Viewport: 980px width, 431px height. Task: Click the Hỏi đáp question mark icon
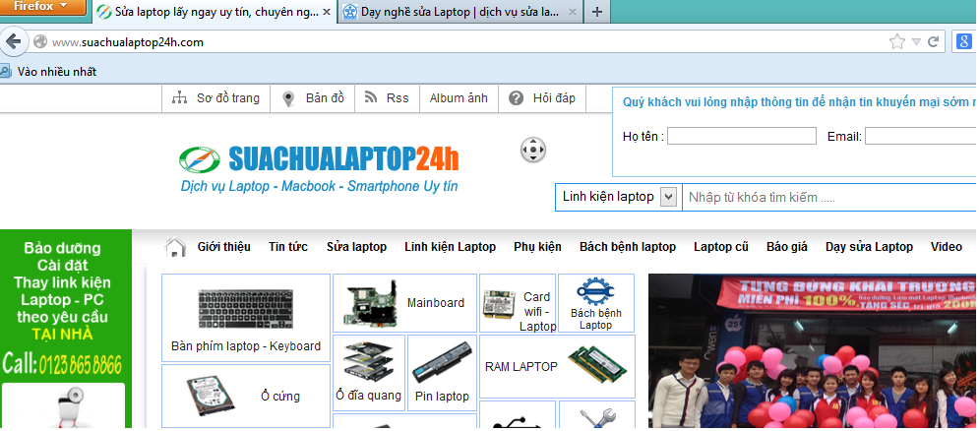(x=516, y=98)
